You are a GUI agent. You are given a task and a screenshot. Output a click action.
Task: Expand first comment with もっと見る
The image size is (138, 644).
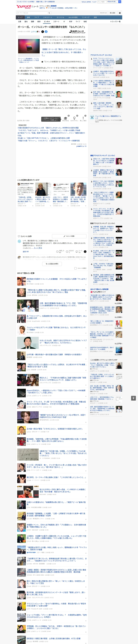click(38, 248)
